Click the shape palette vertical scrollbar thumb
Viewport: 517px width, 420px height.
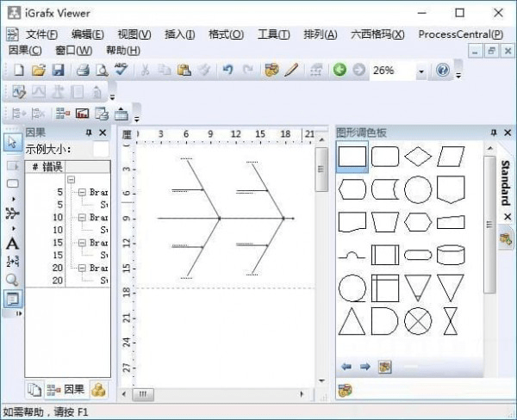(x=489, y=224)
